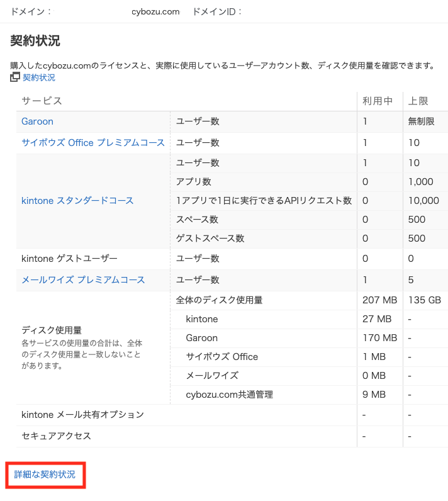Viewport: 448px width, 501px height.
Task: Click the 全体のディスク使用量 cell
Action: (x=219, y=300)
